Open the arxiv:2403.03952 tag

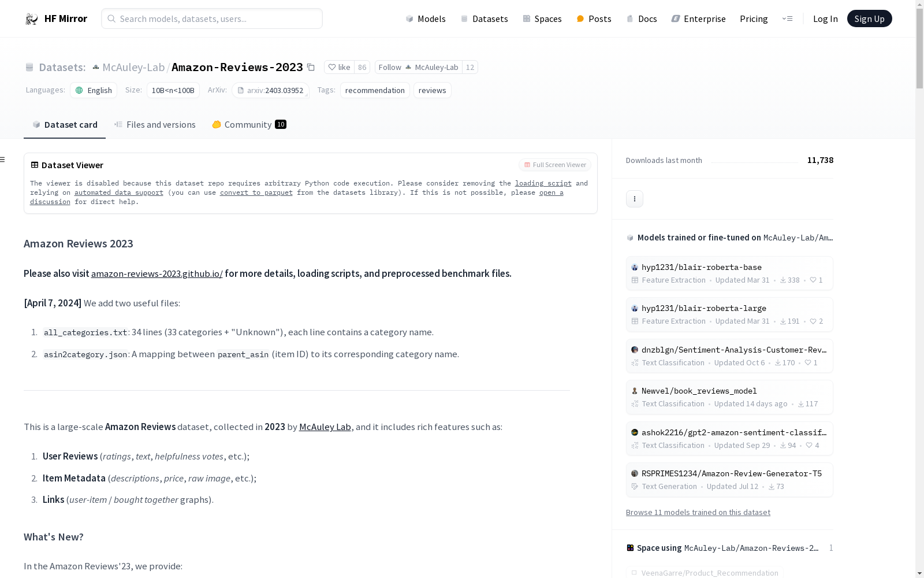click(x=270, y=90)
